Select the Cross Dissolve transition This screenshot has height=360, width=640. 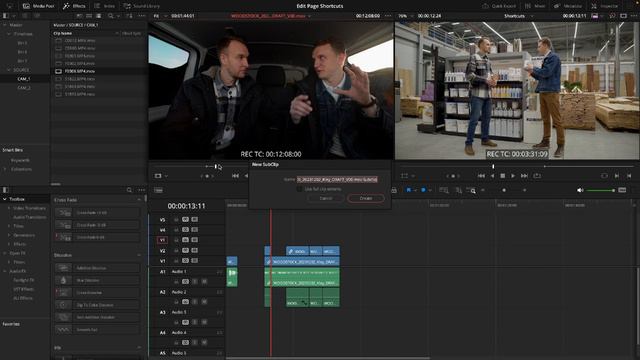pyautogui.click(x=97, y=293)
